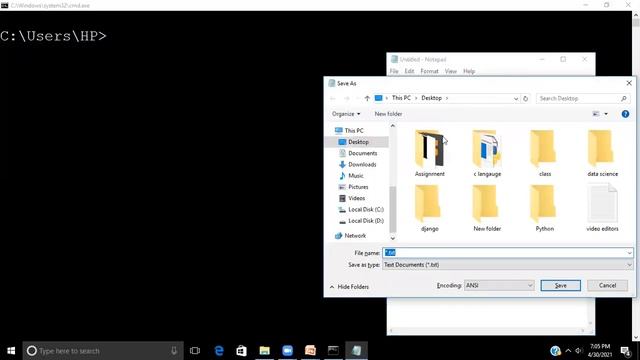This screenshot has height=360, width=640.
Task: Show hidden system tray icons
Action: coord(568,351)
